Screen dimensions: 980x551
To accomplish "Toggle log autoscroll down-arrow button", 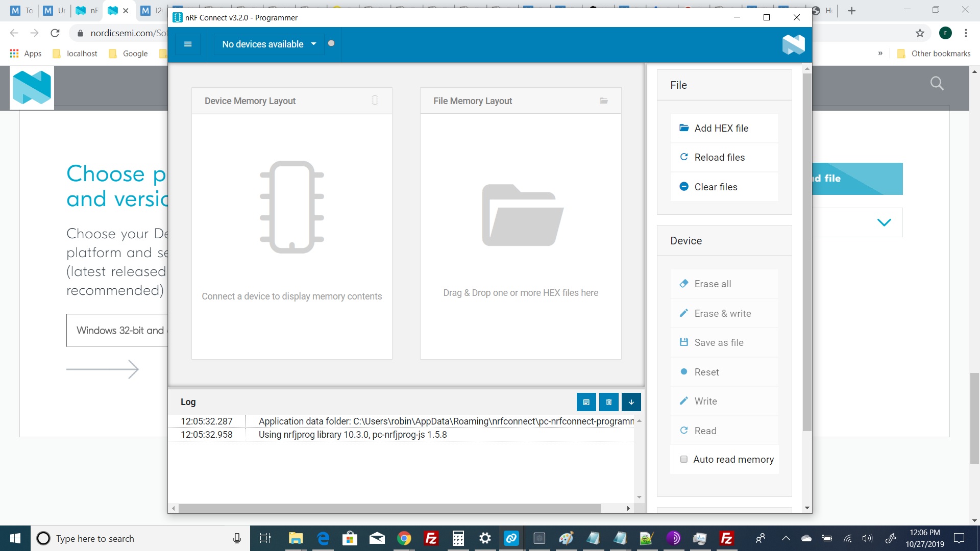I will [631, 402].
